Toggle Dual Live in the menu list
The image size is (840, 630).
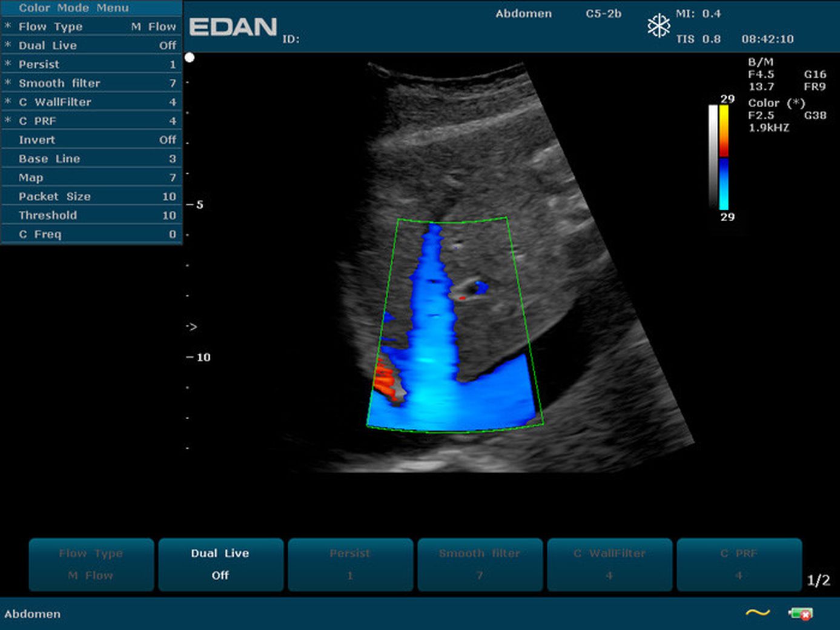click(x=91, y=45)
